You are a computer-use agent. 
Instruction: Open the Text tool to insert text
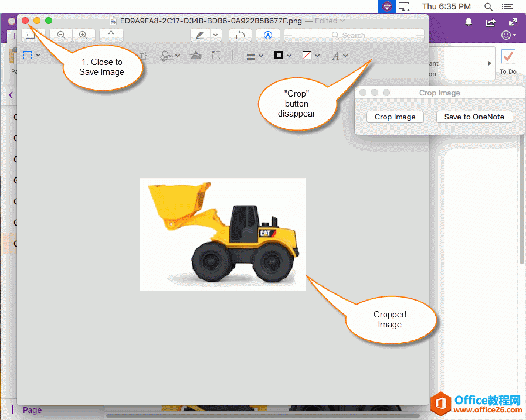[142, 55]
